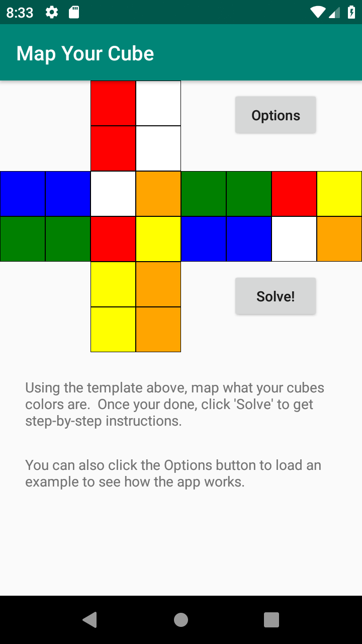Viewport: 362px width, 644px height.
Task: Select the topmost red square of the net
Action: (113, 103)
